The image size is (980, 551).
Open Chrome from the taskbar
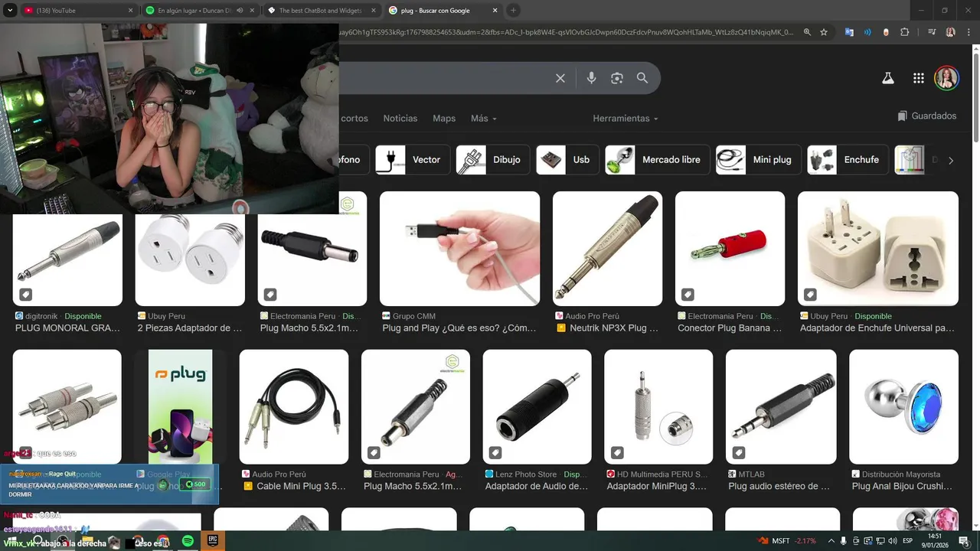click(x=162, y=541)
